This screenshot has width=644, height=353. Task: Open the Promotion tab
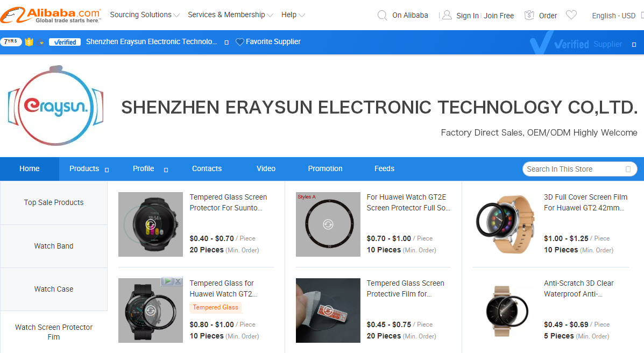click(x=325, y=169)
